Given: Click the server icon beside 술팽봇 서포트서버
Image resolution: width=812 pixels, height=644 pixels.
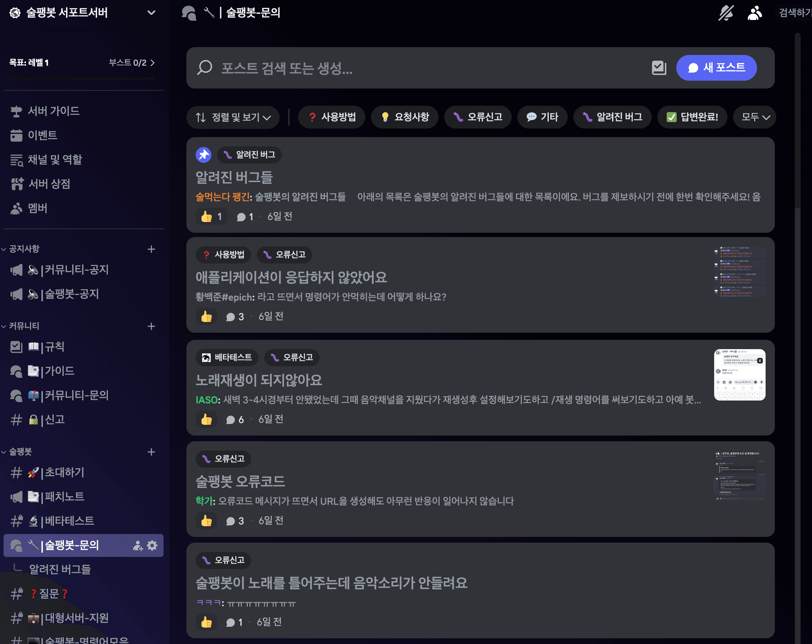Looking at the screenshot, I should tap(15, 13).
